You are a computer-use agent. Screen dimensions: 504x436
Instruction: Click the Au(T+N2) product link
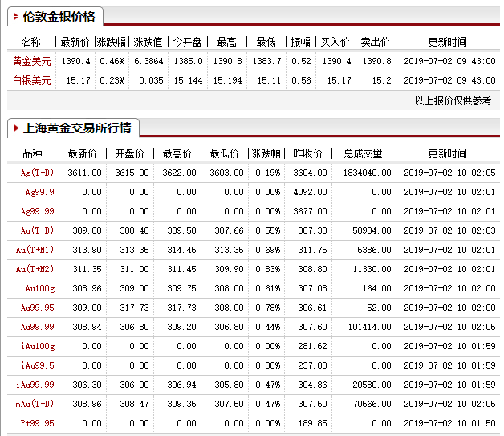click(35, 269)
